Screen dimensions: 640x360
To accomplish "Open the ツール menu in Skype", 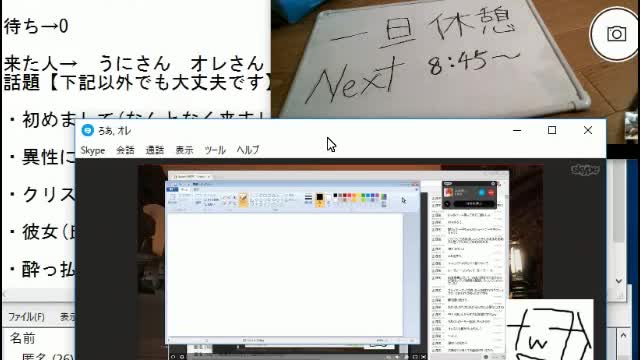I will [x=215, y=150].
